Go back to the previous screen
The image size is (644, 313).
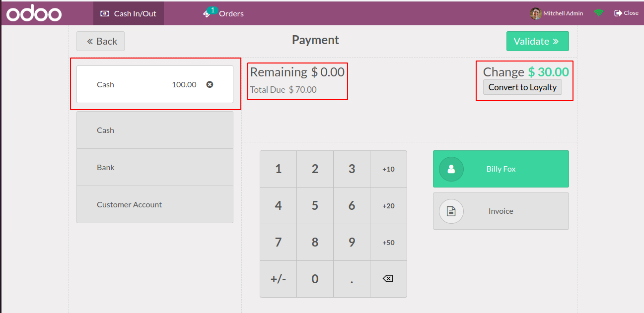100,41
